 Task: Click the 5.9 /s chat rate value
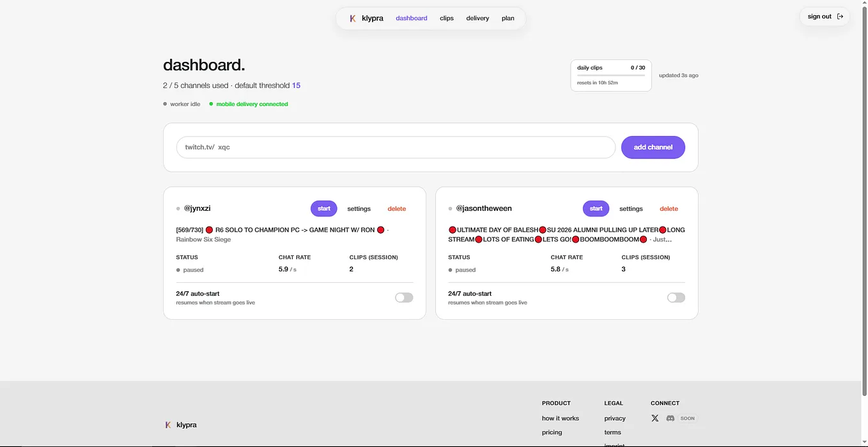pyautogui.click(x=288, y=269)
